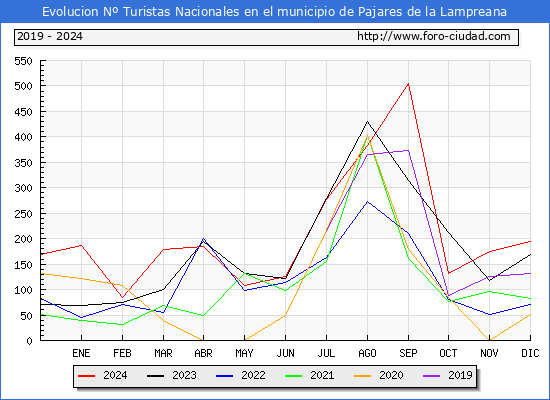Click the black 2023 legend swatch
The width and height of the screenshot is (550, 400).
[x=155, y=376]
